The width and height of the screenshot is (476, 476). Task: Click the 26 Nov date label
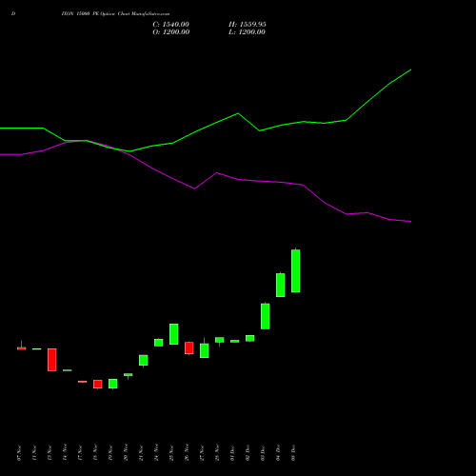point(187,453)
